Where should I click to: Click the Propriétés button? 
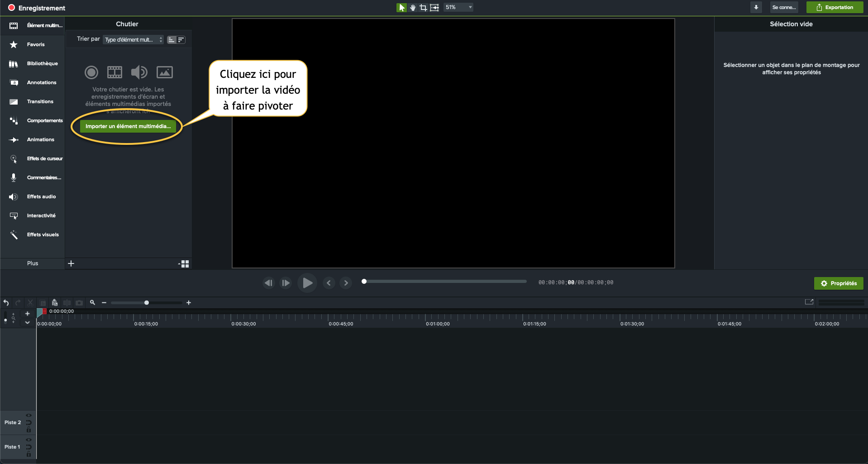(x=839, y=283)
